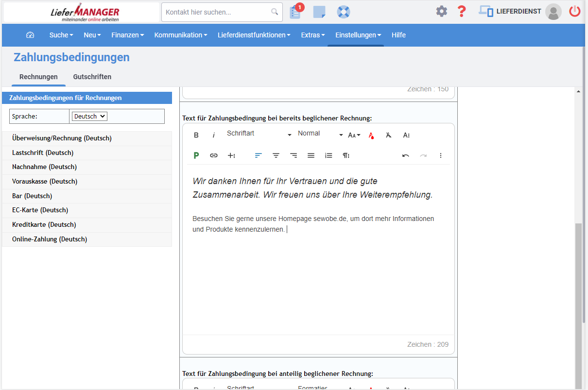The width and height of the screenshot is (588, 390).
Task: Click the Kontakt hier suchen search field
Action: click(217, 12)
